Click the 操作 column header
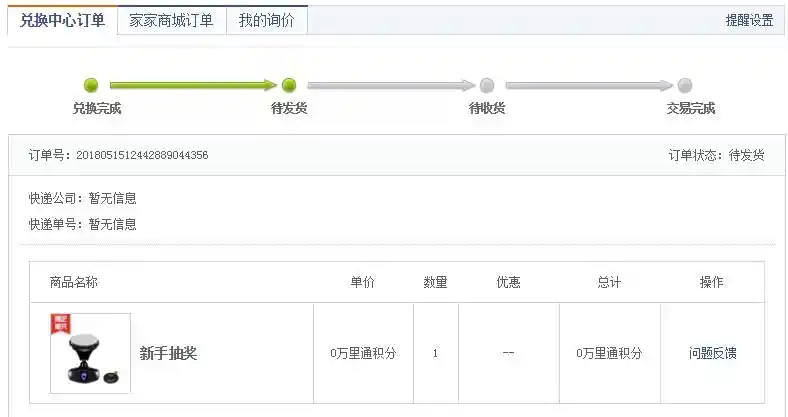This screenshot has height=417, width=788. [x=711, y=282]
